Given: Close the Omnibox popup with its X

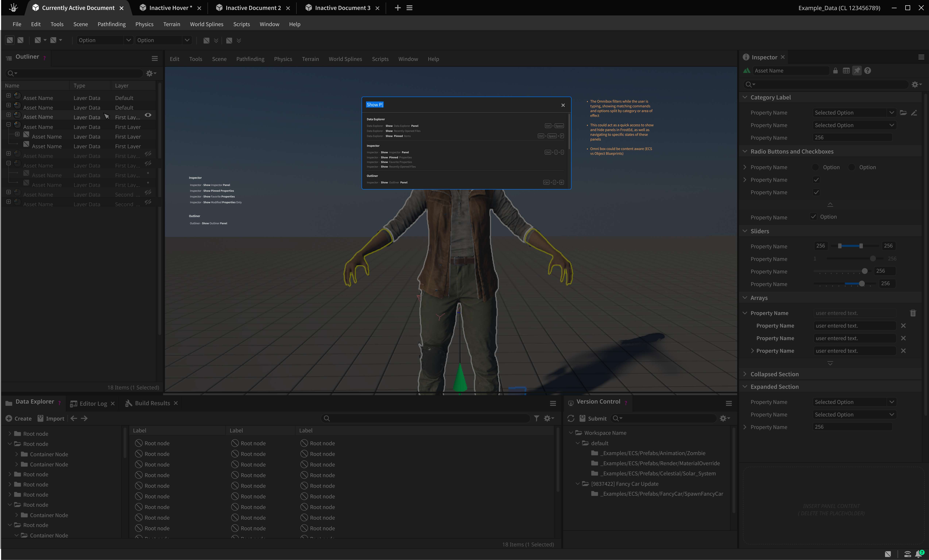Looking at the screenshot, I should [563, 105].
